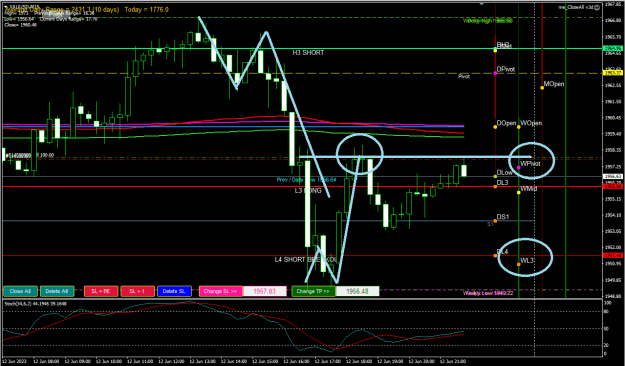Select the WOpen yellow dot marker
Screen dimensions: 625x366
click(519, 127)
